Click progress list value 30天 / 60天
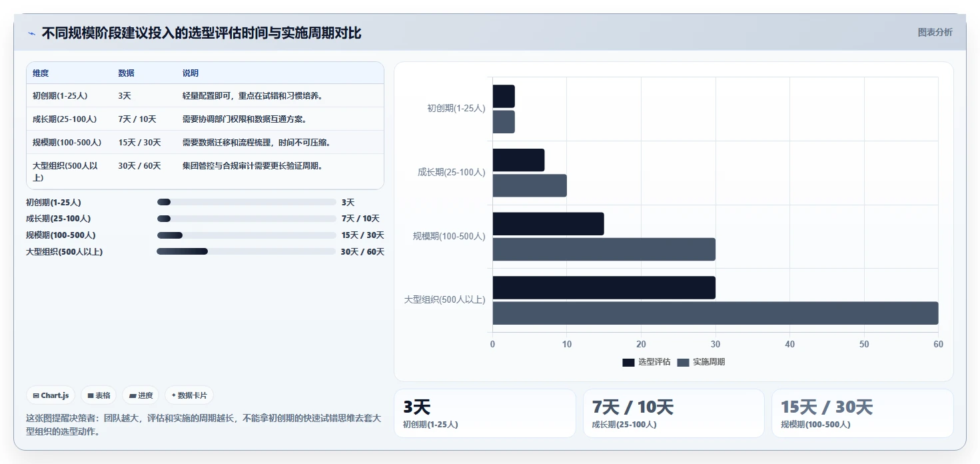Viewport: 980px width, 464px height. pos(362,252)
